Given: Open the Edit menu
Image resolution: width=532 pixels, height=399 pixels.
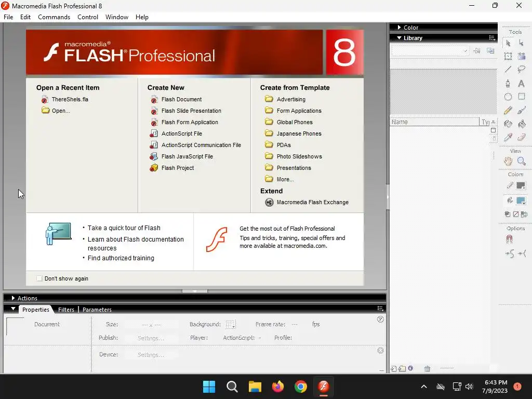Looking at the screenshot, I should pos(25,17).
